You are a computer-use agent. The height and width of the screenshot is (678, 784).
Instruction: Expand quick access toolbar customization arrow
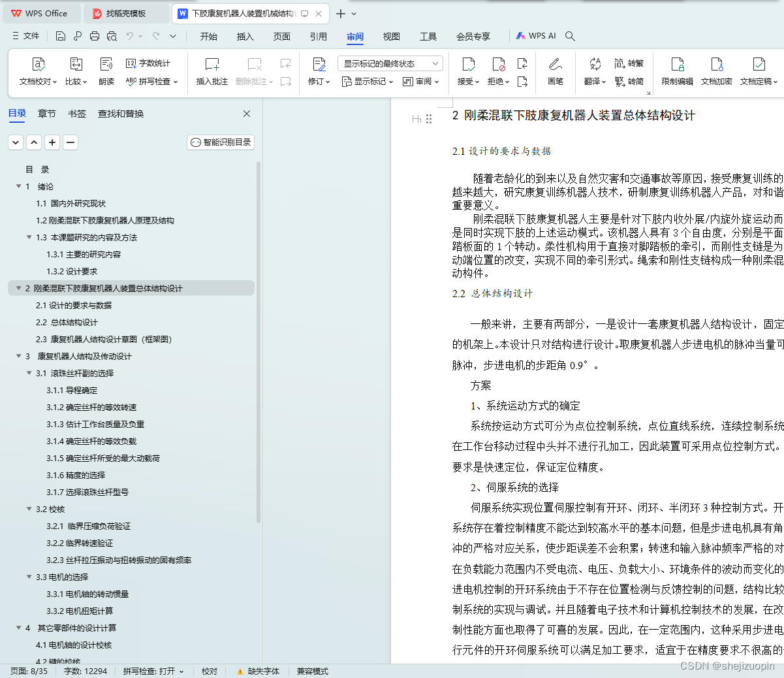coord(173,36)
